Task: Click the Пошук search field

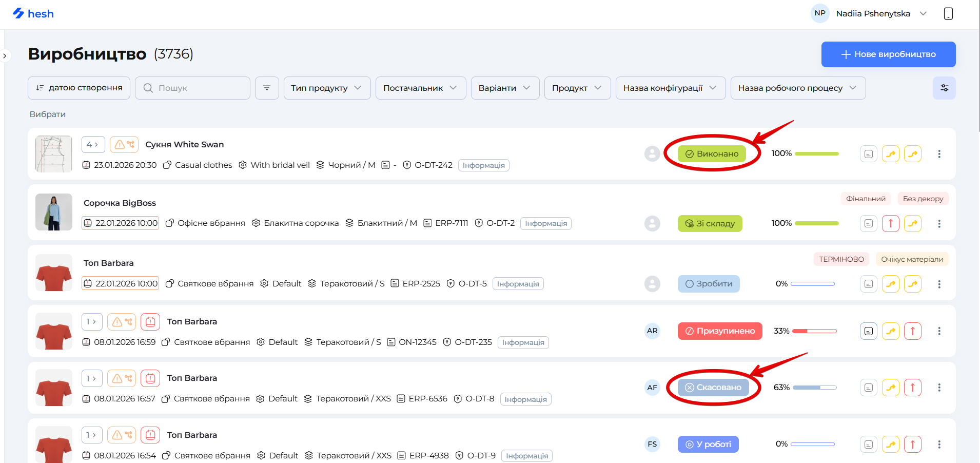Action: pos(198,88)
